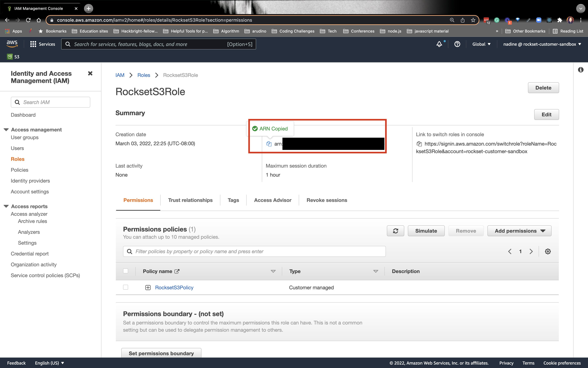The width and height of the screenshot is (588, 368).
Task: Go to IAM breadcrumb link
Action: [120, 75]
